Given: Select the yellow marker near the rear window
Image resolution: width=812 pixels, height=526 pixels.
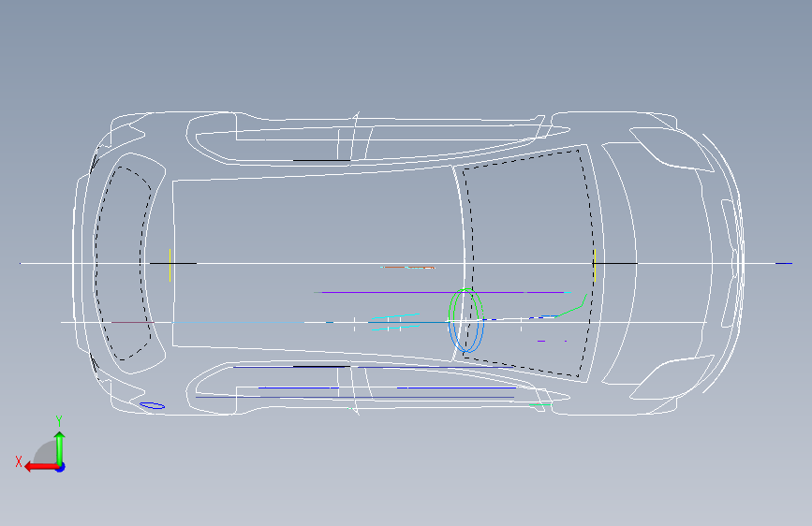Looking at the screenshot, I should [x=170, y=265].
